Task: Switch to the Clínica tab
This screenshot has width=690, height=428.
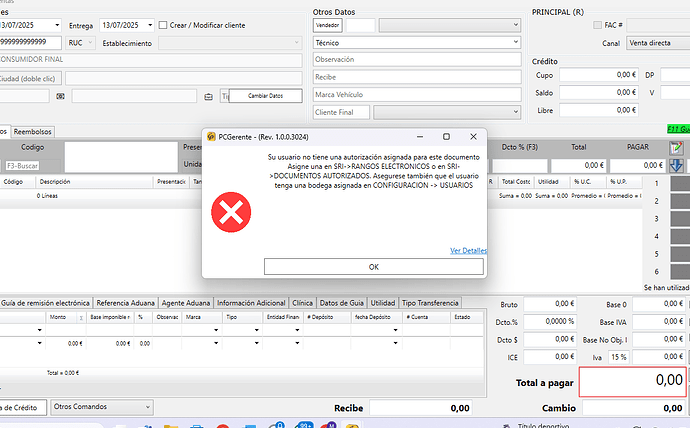Action: pyautogui.click(x=302, y=303)
